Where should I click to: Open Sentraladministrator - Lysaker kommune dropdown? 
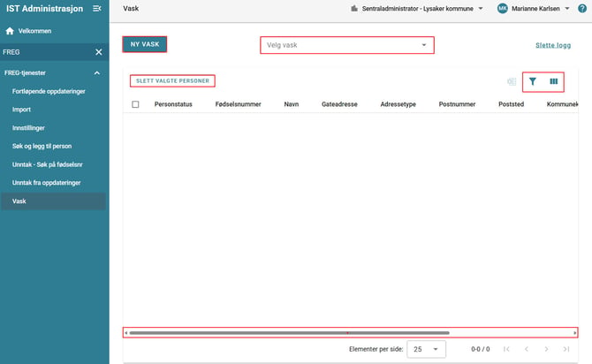[x=417, y=9]
